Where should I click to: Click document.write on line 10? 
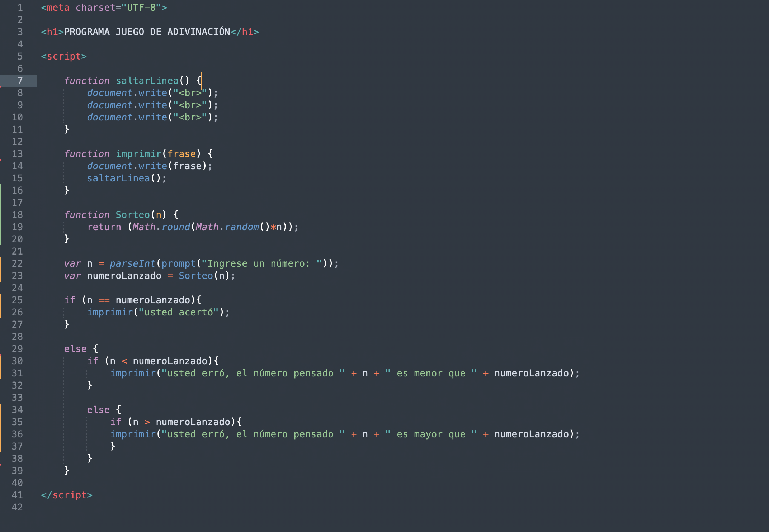point(127,117)
